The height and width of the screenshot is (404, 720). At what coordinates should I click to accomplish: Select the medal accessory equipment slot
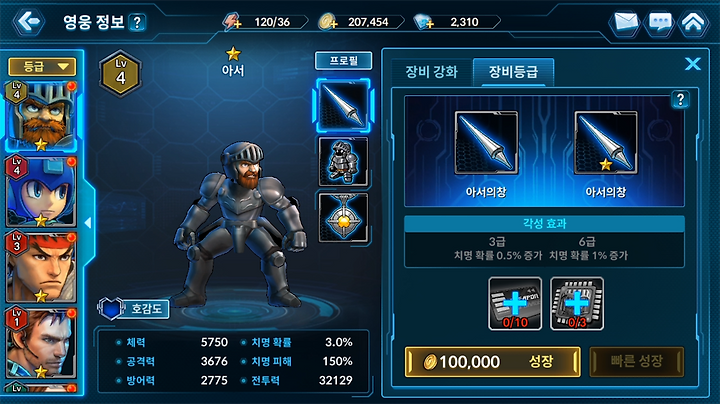(343, 218)
